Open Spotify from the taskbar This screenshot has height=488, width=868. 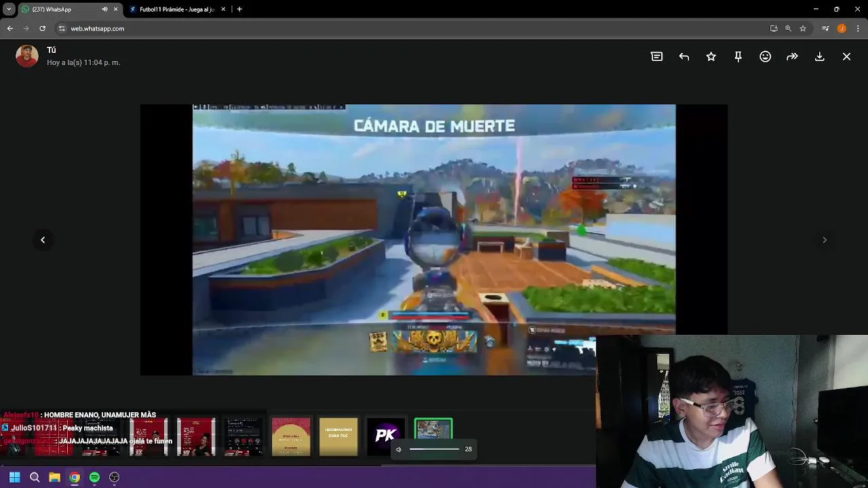[94, 477]
